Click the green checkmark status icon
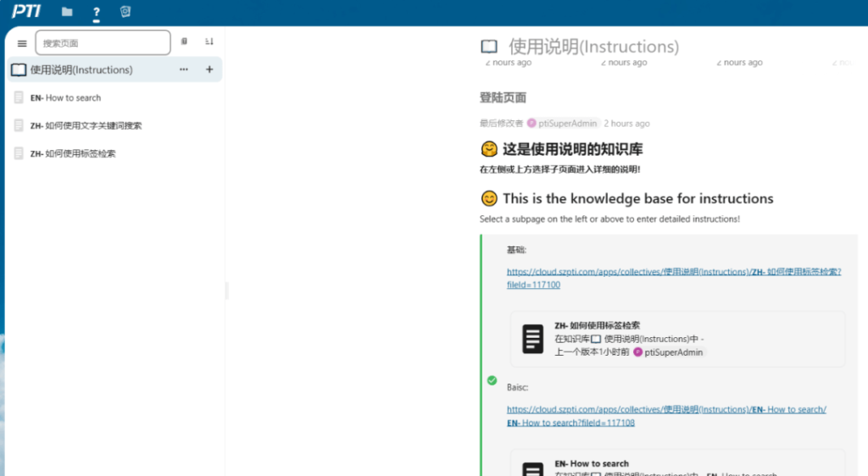Viewport: 868px width, 476px height. tap(492, 380)
